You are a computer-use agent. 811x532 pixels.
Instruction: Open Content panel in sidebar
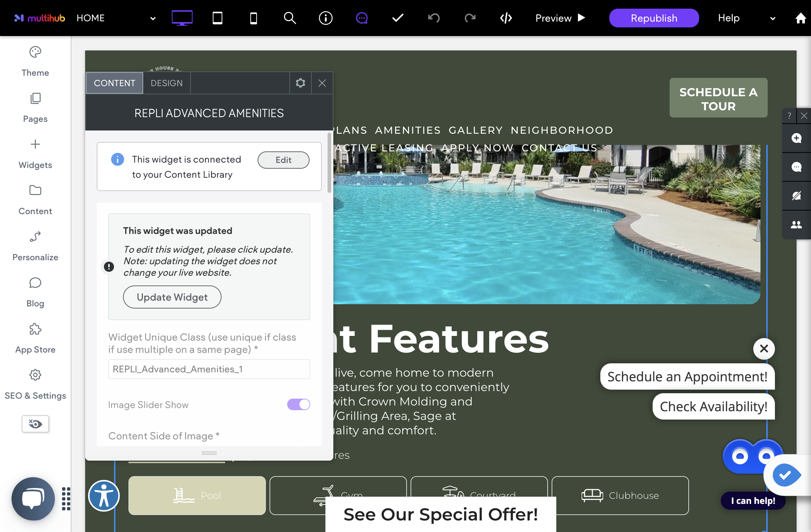point(35,200)
